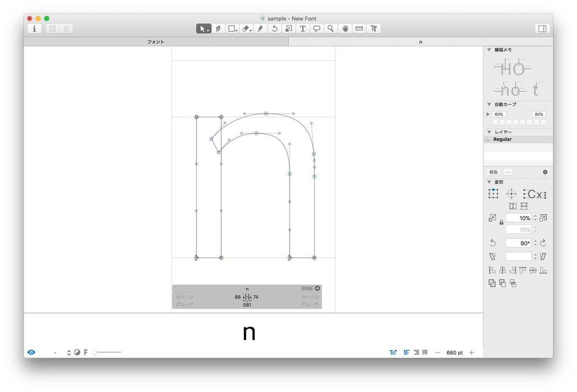Select the Annotation speech bubble tool

coord(316,29)
